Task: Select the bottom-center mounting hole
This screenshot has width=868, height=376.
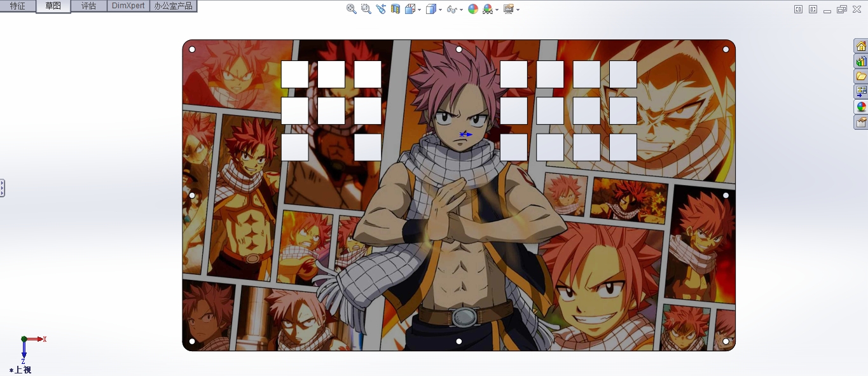Action: point(459,342)
